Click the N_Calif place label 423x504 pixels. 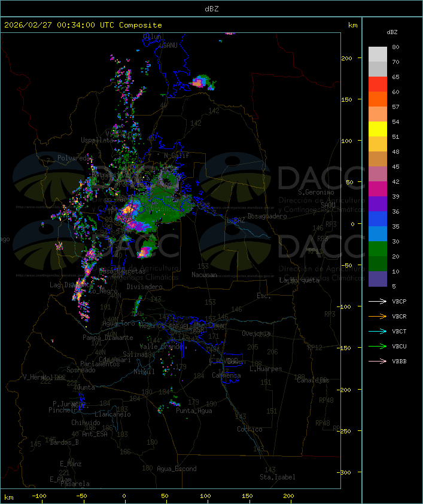176,156
